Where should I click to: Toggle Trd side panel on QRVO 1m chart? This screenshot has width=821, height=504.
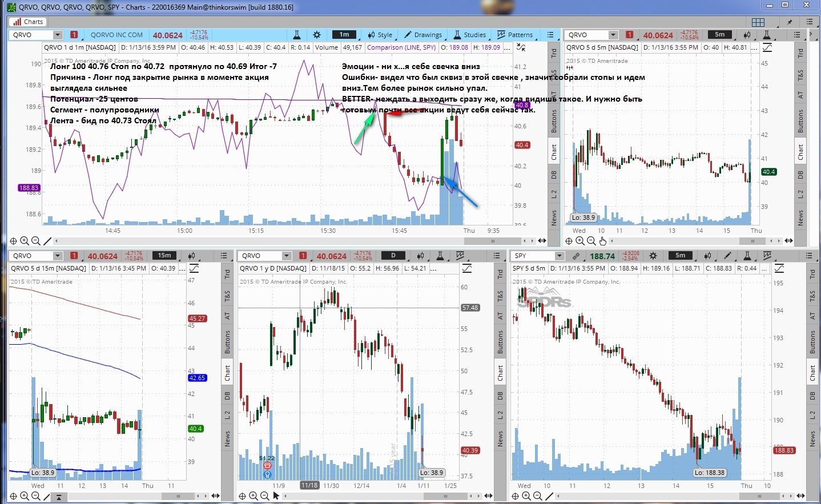(554, 53)
